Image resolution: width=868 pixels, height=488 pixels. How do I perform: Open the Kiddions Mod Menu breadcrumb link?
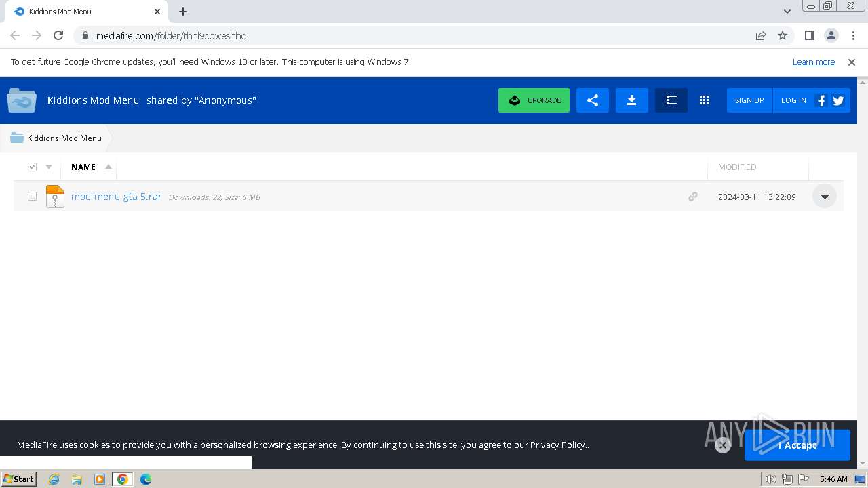[64, 138]
